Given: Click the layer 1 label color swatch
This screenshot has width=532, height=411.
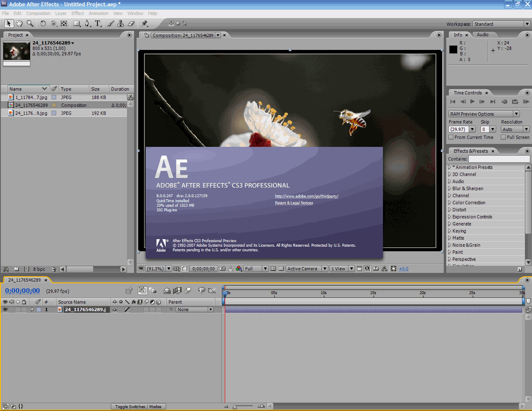Looking at the screenshot, I should [x=39, y=309].
